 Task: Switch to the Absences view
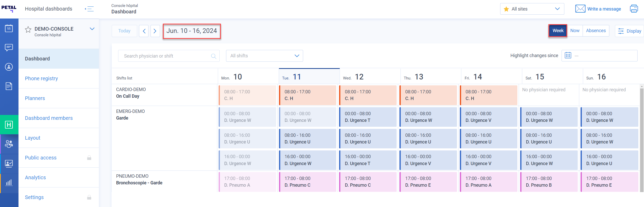(x=596, y=31)
